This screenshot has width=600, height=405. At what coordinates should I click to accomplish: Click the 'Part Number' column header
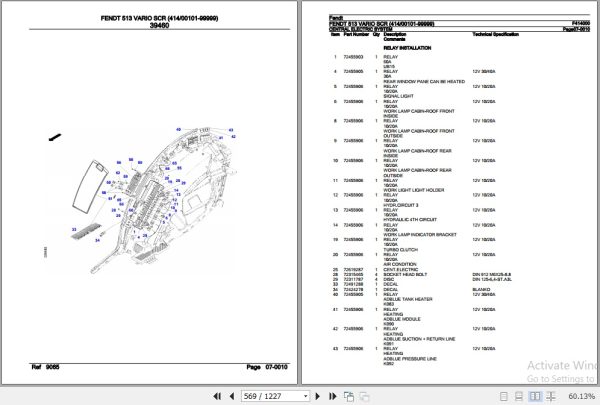point(356,34)
